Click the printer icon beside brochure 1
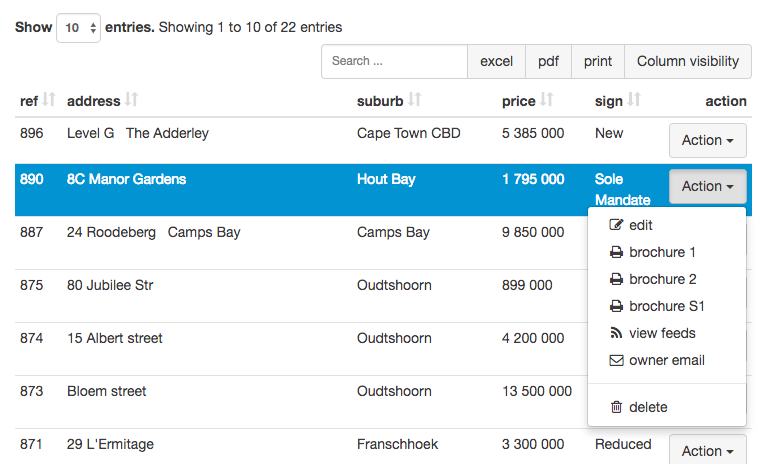 [616, 253]
